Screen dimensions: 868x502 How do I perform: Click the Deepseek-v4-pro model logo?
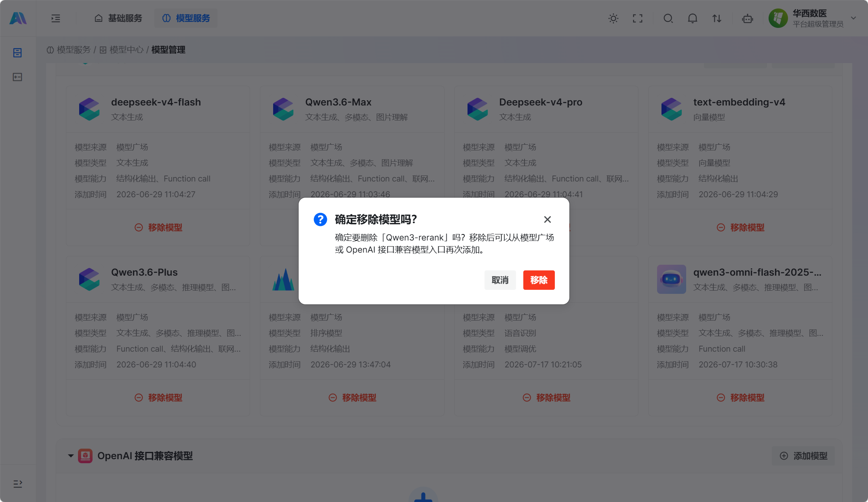tap(478, 109)
